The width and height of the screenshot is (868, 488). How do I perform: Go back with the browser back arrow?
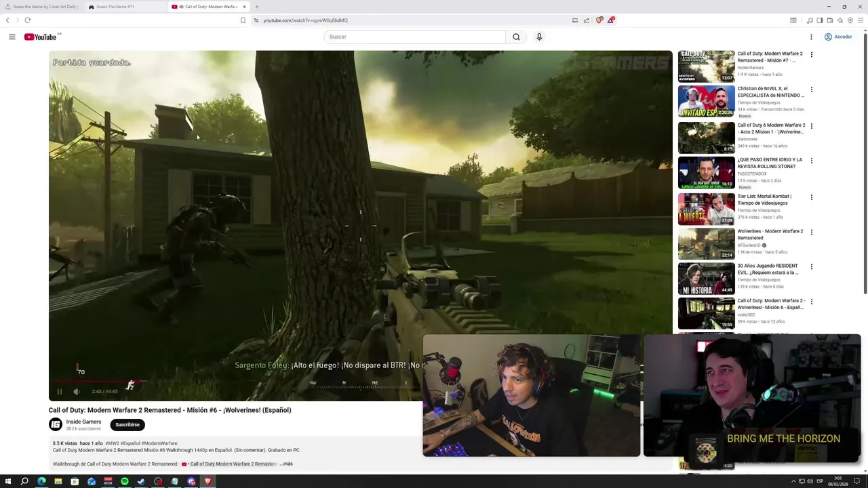pos(7,20)
